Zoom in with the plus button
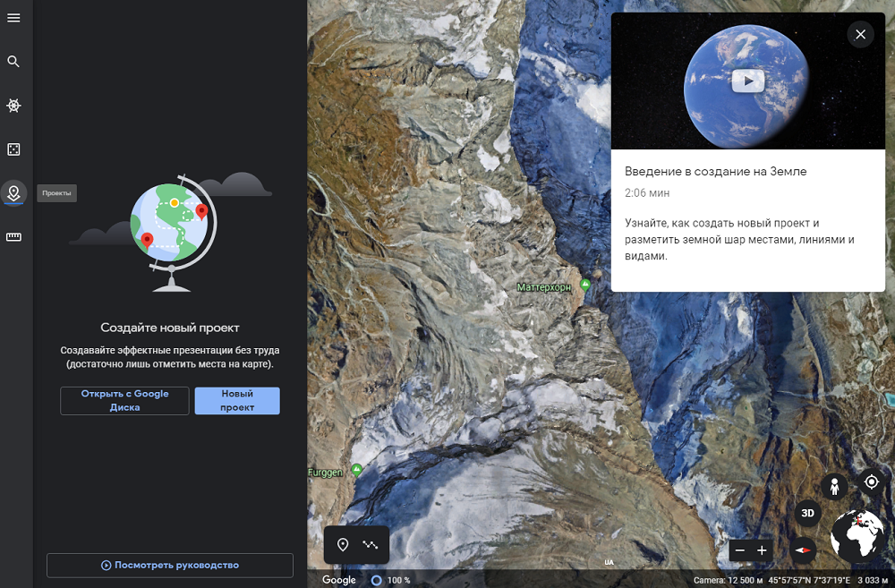 (x=763, y=550)
